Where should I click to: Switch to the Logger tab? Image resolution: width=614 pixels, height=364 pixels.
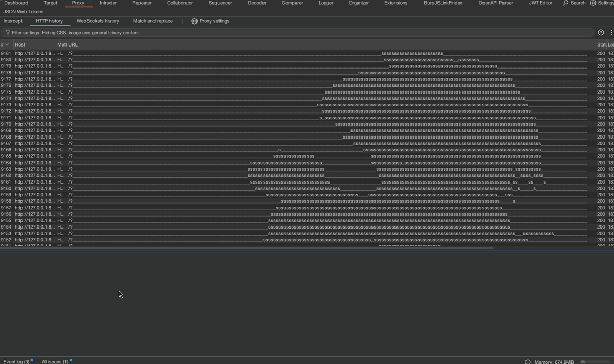[x=326, y=3]
